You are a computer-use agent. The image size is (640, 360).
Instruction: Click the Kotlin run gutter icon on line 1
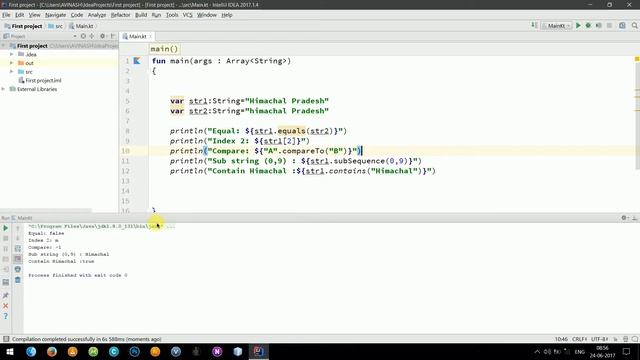coord(137,61)
